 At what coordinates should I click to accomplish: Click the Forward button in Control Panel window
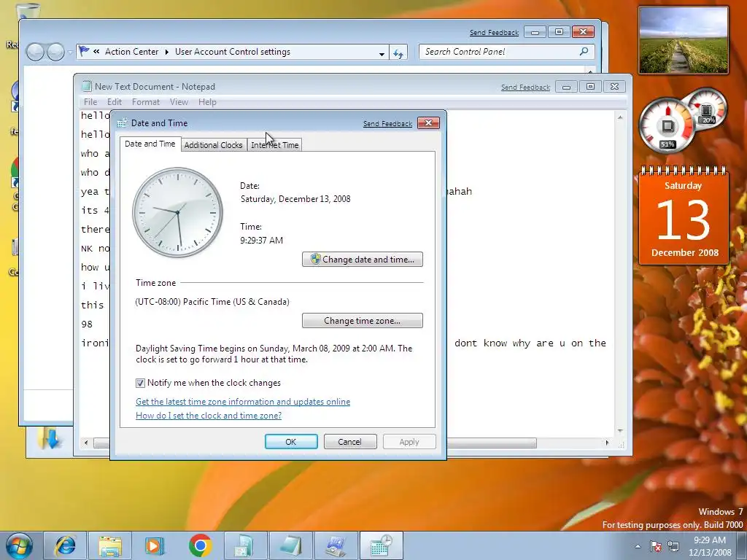click(x=55, y=52)
